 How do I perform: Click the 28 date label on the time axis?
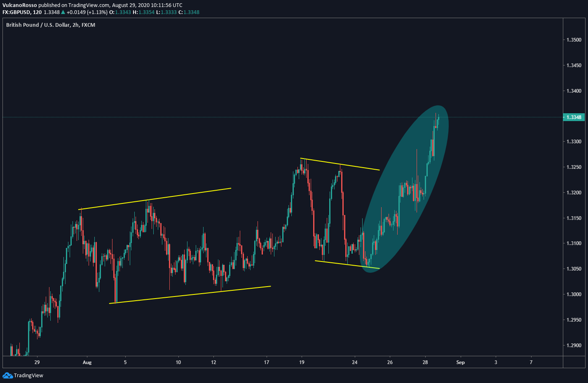click(x=425, y=362)
